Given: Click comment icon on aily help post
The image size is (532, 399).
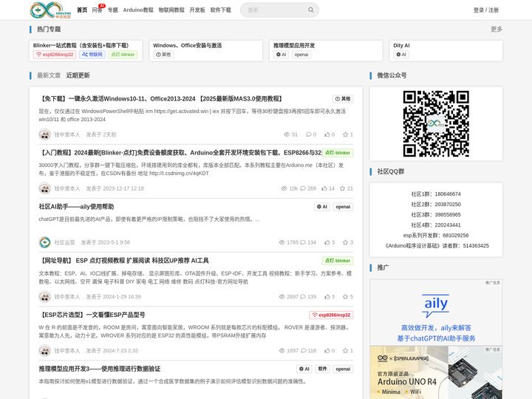Looking at the screenshot, I should (x=304, y=242).
